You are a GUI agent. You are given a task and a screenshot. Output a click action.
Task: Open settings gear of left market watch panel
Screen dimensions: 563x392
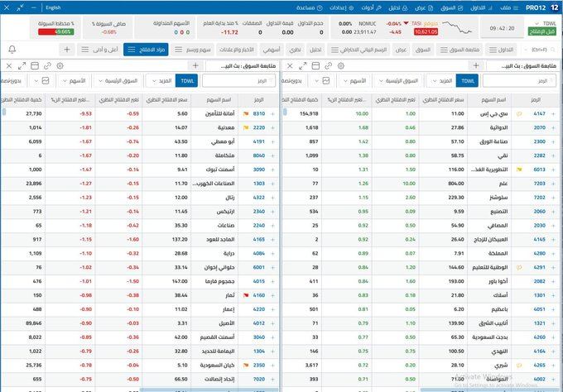60,65
